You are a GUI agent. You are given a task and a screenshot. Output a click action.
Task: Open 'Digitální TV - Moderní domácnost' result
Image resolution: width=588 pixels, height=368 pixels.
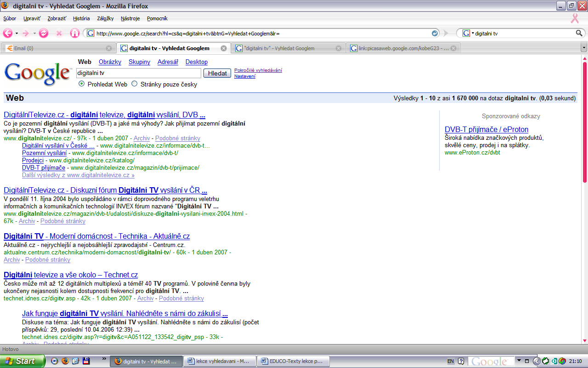click(96, 236)
